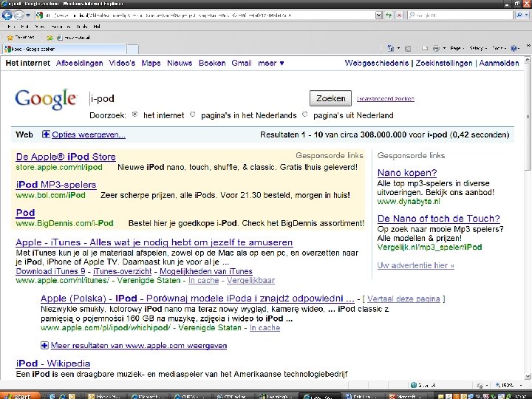532x399 pixels.
Task: Open the 'De Apple iPod Store' ad link
Action: 66,157
